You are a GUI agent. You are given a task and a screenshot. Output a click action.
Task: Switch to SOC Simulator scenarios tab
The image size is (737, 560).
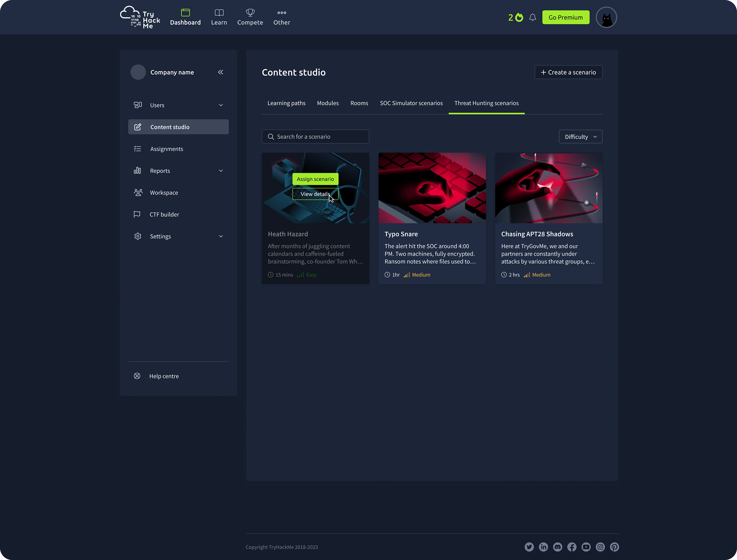click(411, 103)
